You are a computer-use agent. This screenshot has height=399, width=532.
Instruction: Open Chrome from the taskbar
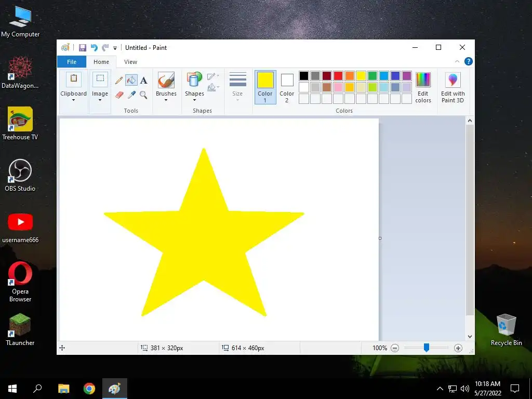pyautogui.click(x=89, y=389)
